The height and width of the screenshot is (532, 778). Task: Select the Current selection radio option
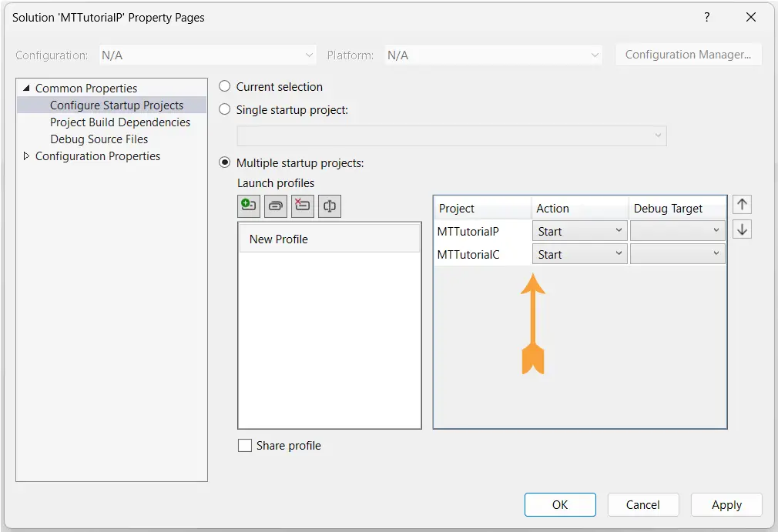coord(225,87)
